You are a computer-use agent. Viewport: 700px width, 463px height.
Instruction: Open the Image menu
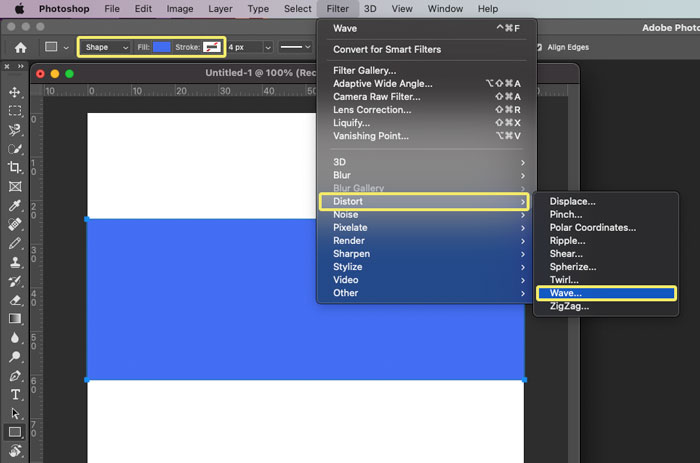coord(179,8)
